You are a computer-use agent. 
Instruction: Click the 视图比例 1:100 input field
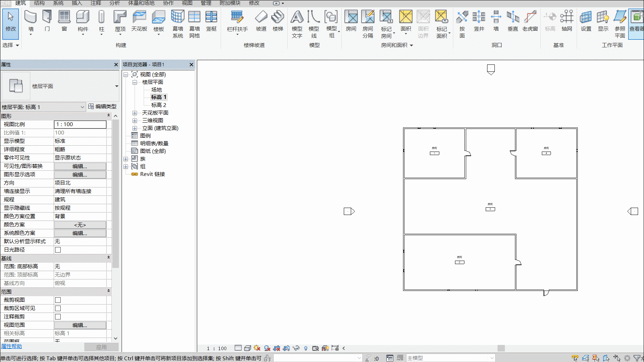[80, 124]
